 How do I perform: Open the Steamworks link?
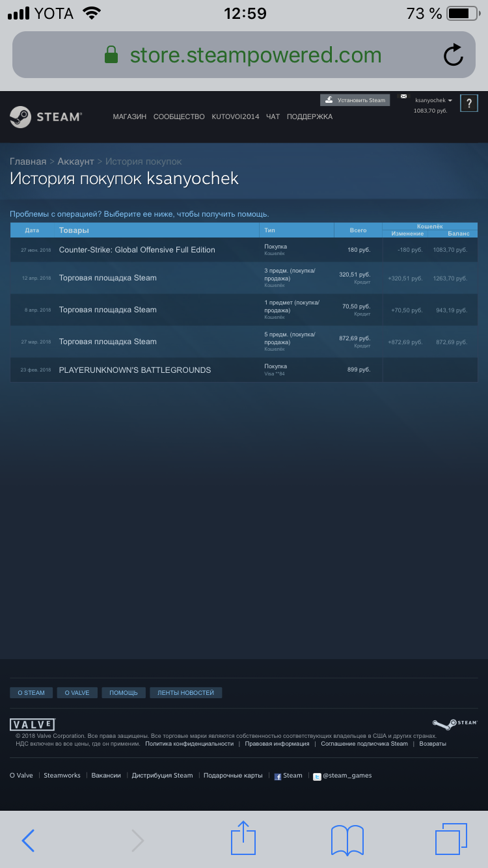point(62,776)
